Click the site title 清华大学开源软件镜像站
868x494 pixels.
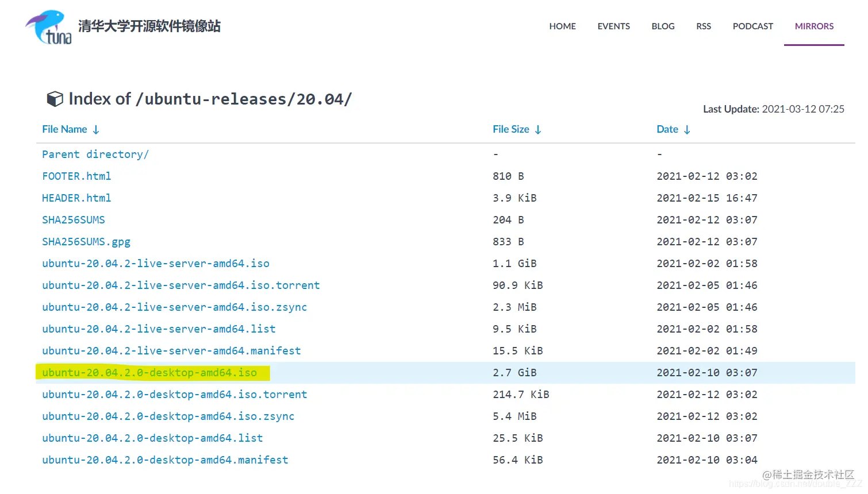coord(149,26)
